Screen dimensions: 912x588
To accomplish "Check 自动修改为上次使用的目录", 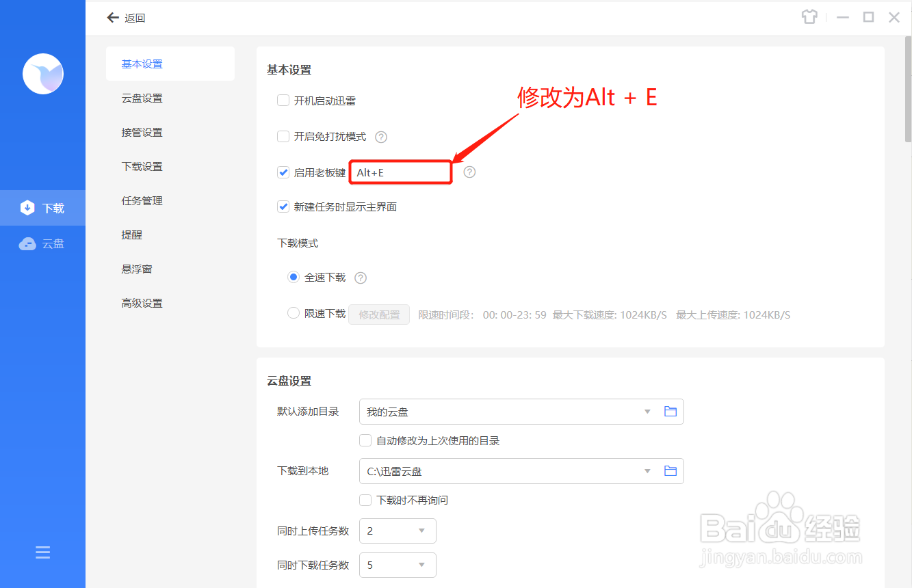I will click(365, 441).
